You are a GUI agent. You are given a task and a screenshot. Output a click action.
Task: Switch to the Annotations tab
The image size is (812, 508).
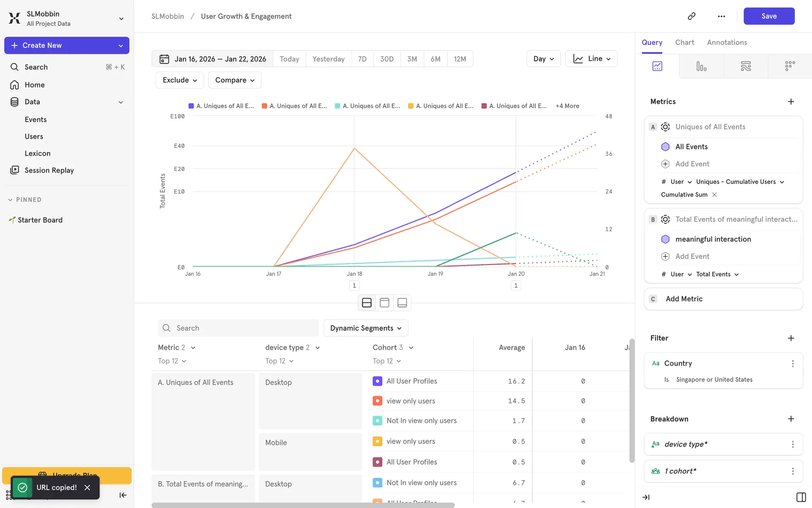pyautogui.click(x=727, y=42)
